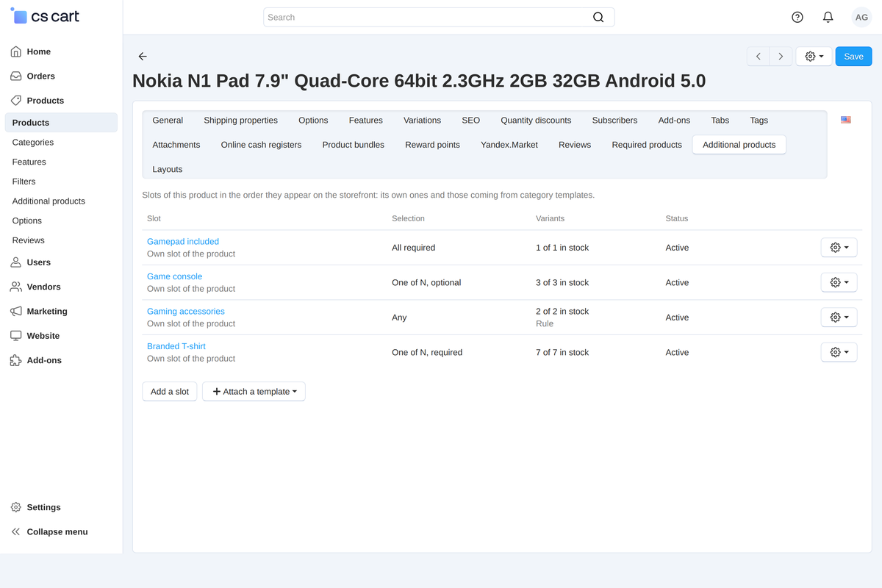Screen dimensions: 882x588
Task: Switch to the Quantity discounts tab
Action: click(x=536, y=121)
